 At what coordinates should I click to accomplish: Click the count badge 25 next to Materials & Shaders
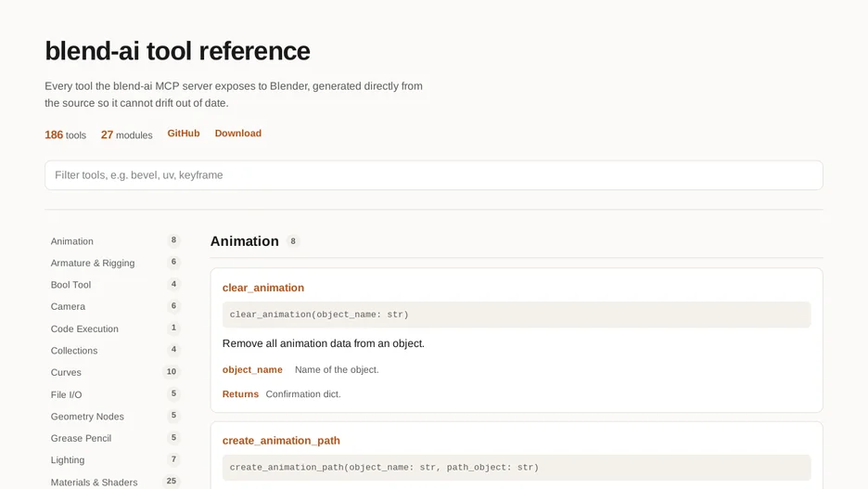point(172,481)
